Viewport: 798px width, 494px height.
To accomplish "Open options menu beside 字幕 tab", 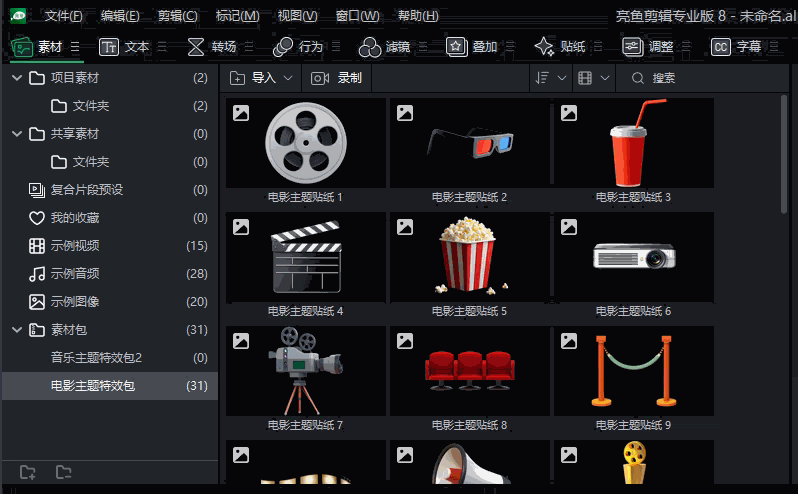I will point(774,47).
